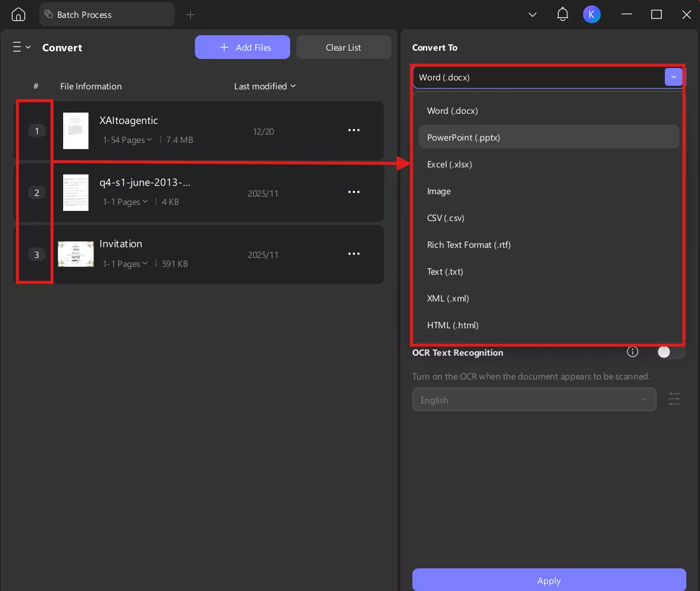
Task: Select PowerPoint (.pptx) from format list
Action: tap(463, 138)
